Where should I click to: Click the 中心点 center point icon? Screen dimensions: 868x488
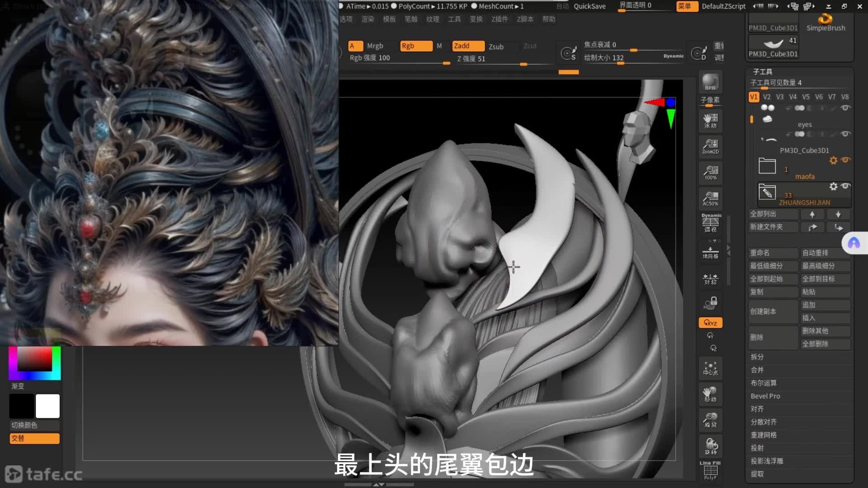coord(710,368)
